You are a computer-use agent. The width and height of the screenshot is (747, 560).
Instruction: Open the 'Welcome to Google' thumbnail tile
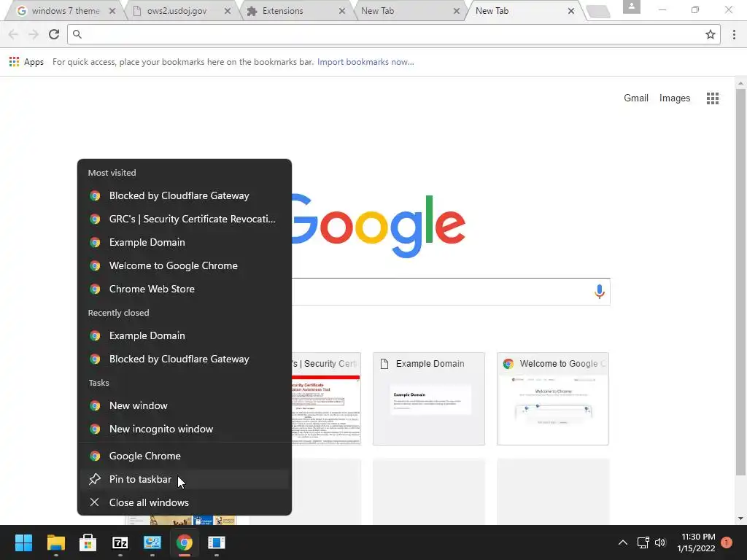553,399
